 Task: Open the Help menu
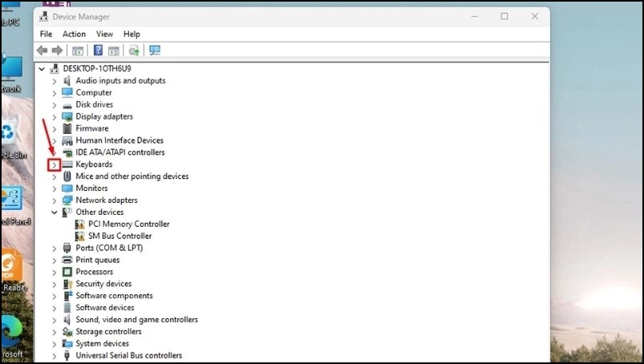[x=132, y=34]
